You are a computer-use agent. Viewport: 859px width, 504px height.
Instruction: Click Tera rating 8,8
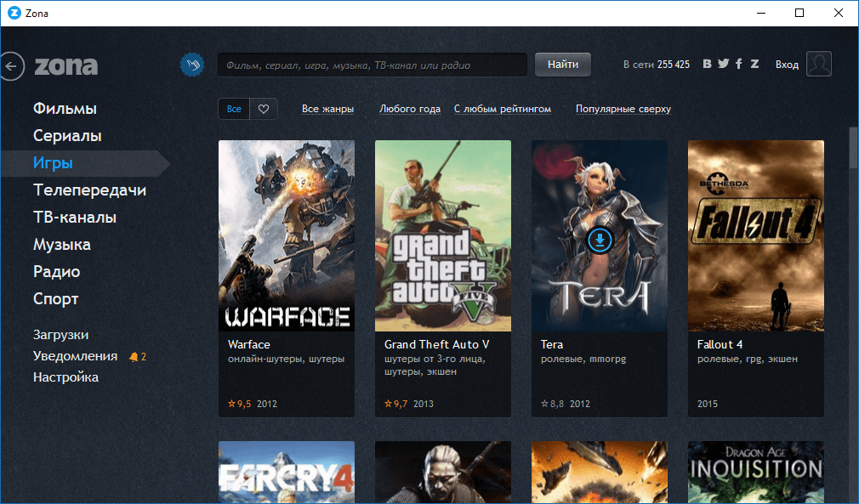(x=552, y=404)
